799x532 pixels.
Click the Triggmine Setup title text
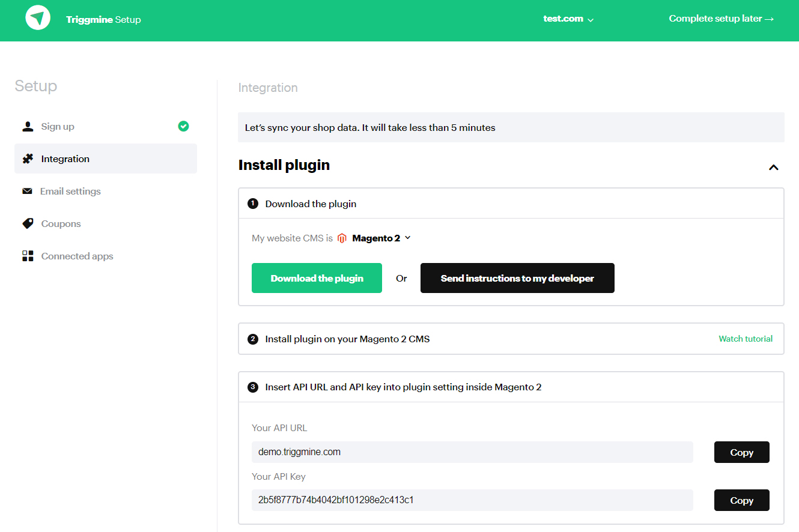103,19
